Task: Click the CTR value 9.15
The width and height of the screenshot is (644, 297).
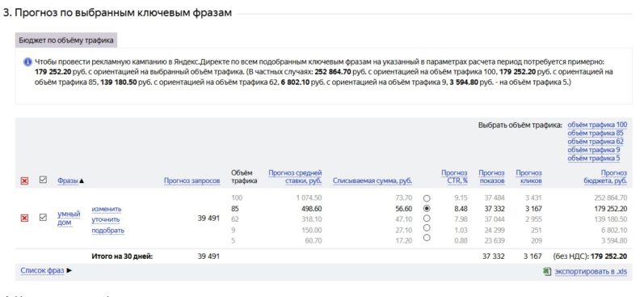Action: pos(461,197)
